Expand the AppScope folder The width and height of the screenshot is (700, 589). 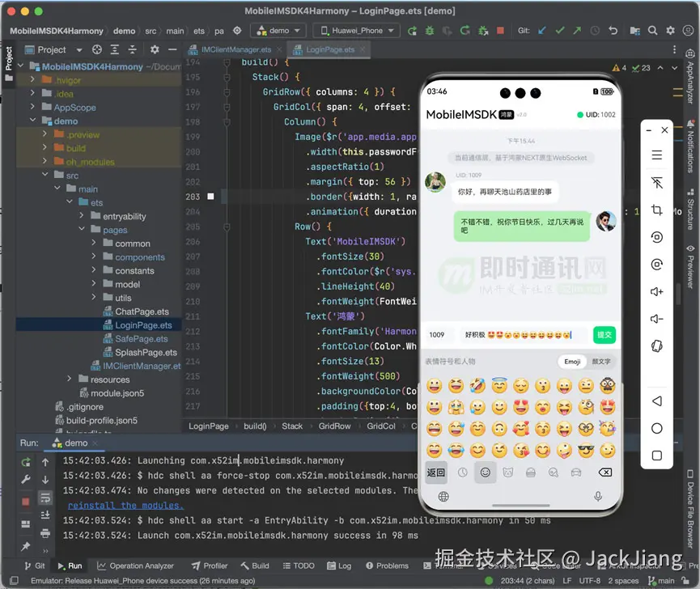pos(32,107)
